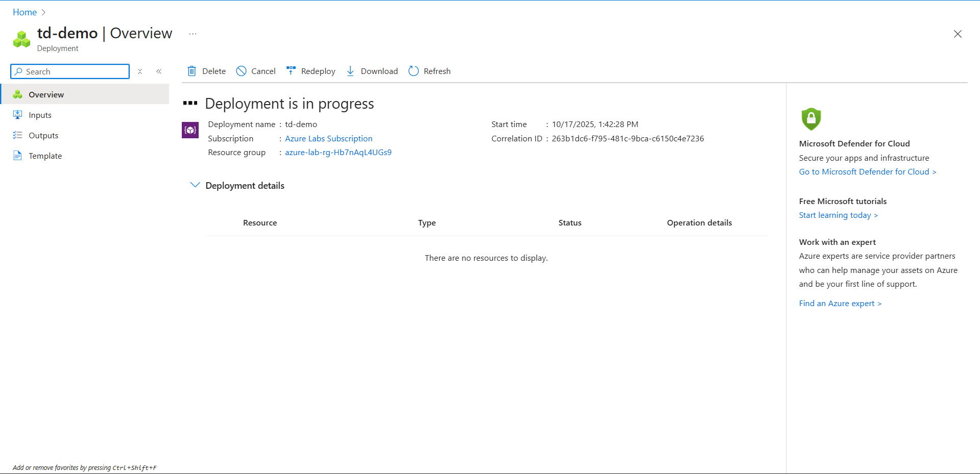Click Home in the breadcrumb
Image resolution: width=980 pixels, height=474 pixels.
tap(25, 12)
